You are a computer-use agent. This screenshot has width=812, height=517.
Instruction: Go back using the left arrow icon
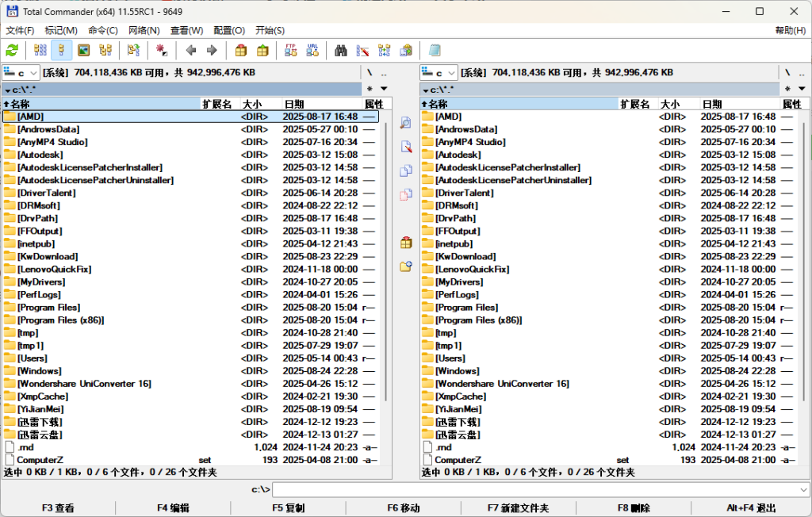coord(190,51)
